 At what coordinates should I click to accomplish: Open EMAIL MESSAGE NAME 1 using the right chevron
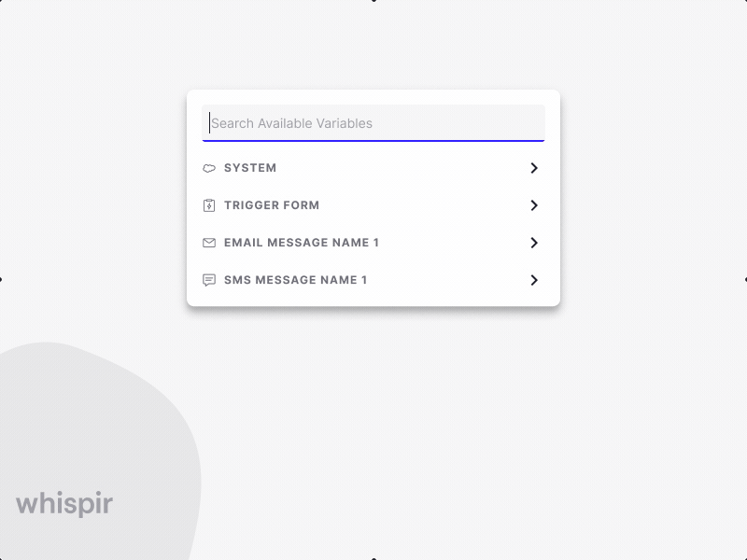tap(534, 243)
